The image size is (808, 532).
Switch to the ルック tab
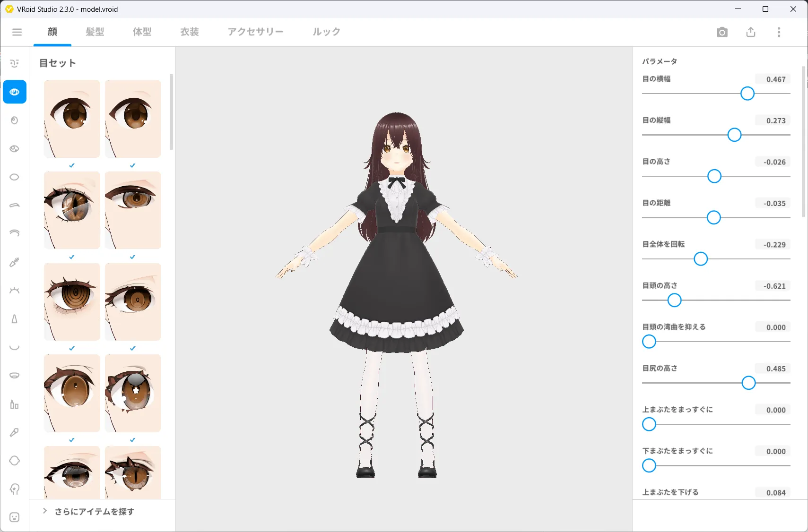(x=326, y=32)
